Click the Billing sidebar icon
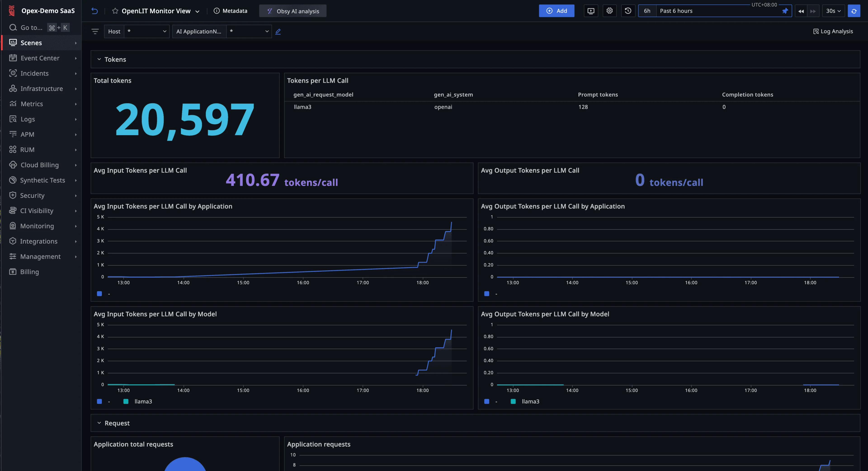 pos(13,272)
